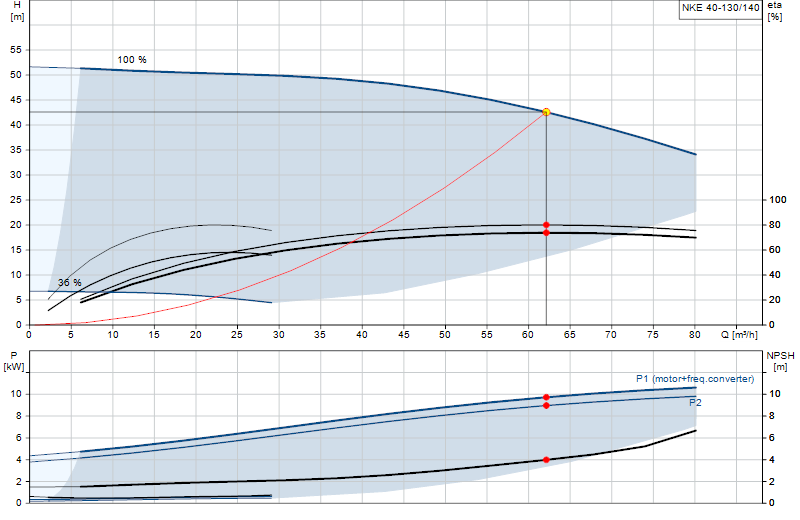
Task: Click the NPSH [m] axis title
Action: (x=780, y=361)
